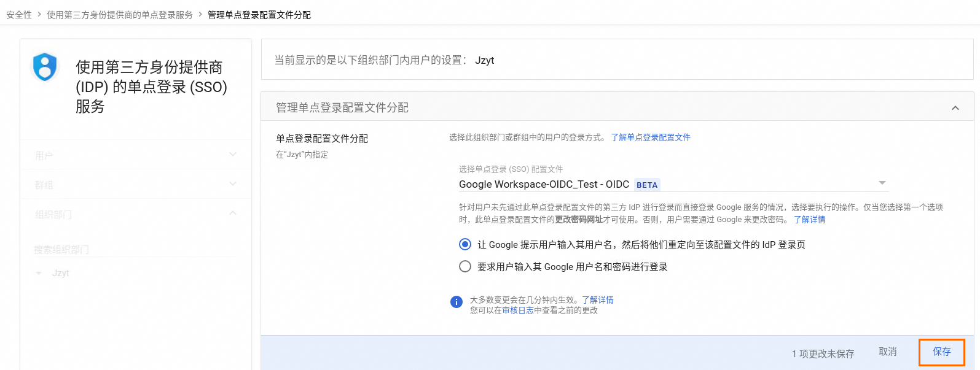Select Google prompt username then redirect option
This screenshot has height=370, width=980.
(x=465, y=244)
